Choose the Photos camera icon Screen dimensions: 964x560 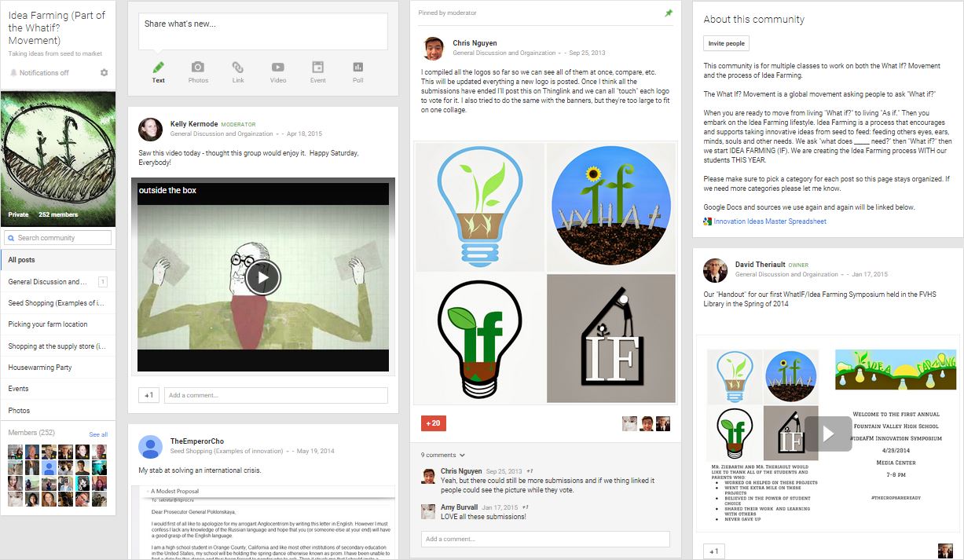pyautogui.click(x=198, y=69)
